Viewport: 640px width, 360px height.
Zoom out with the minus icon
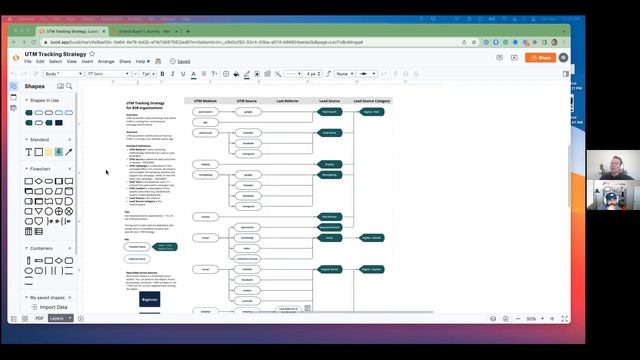[x=518, y=319]
